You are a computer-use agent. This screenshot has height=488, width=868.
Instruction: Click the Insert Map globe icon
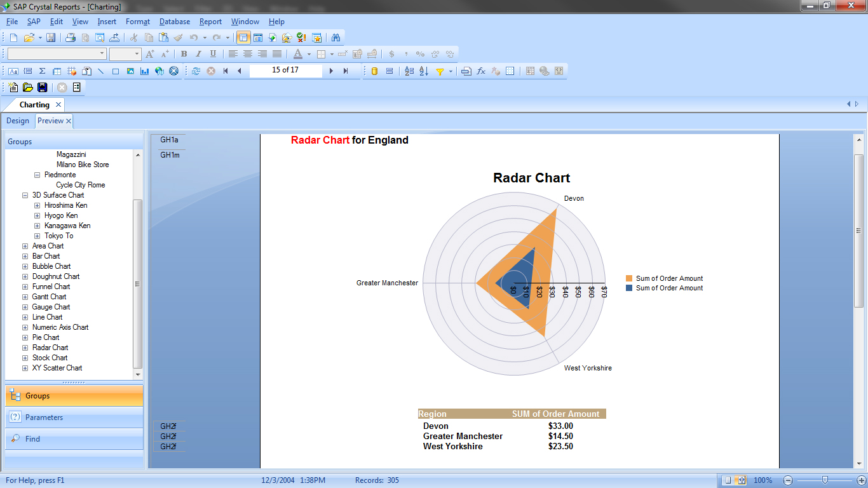click(x=159, y=71)
